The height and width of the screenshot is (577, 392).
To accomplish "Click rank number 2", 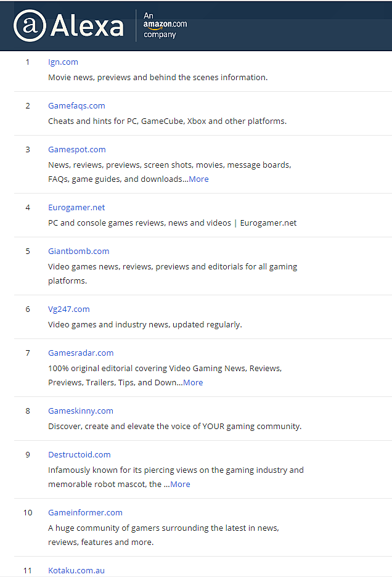I will [x=28, y=106].
